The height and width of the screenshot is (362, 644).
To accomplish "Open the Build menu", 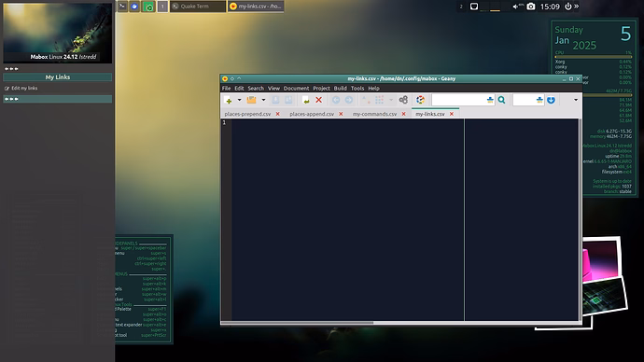I will [x=340, y=89].
